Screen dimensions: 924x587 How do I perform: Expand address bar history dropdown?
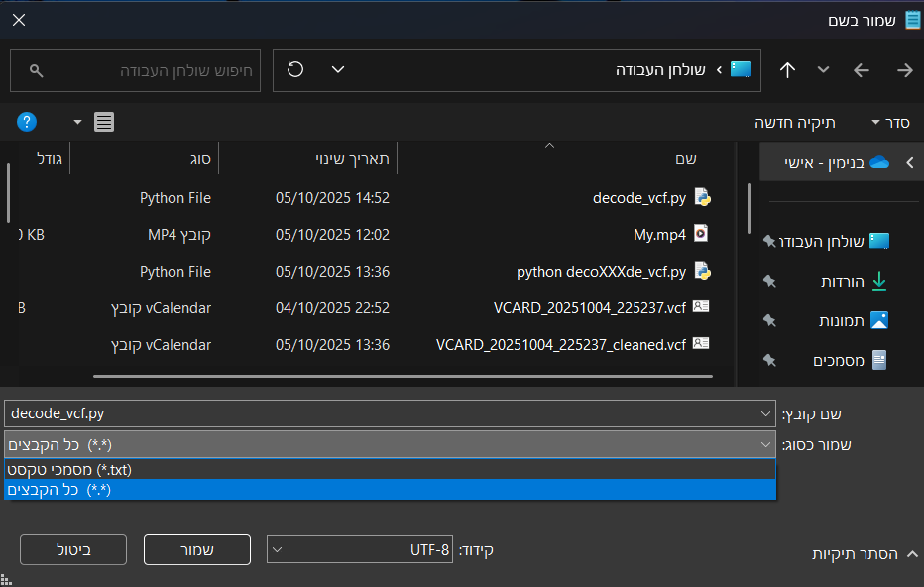[338, 70]
